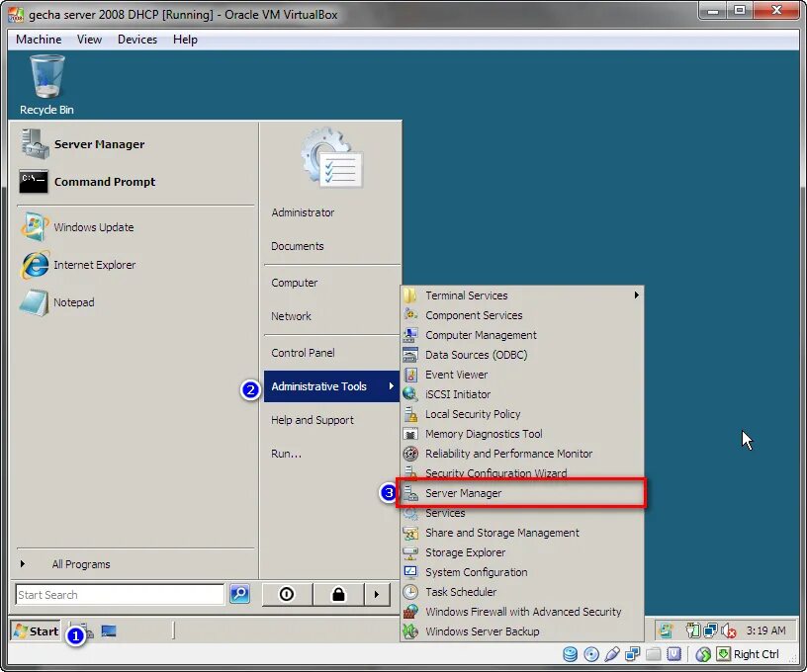Open Task Scheduler
The height and width of the screenshot is (672, 807).
click(522, 592)
